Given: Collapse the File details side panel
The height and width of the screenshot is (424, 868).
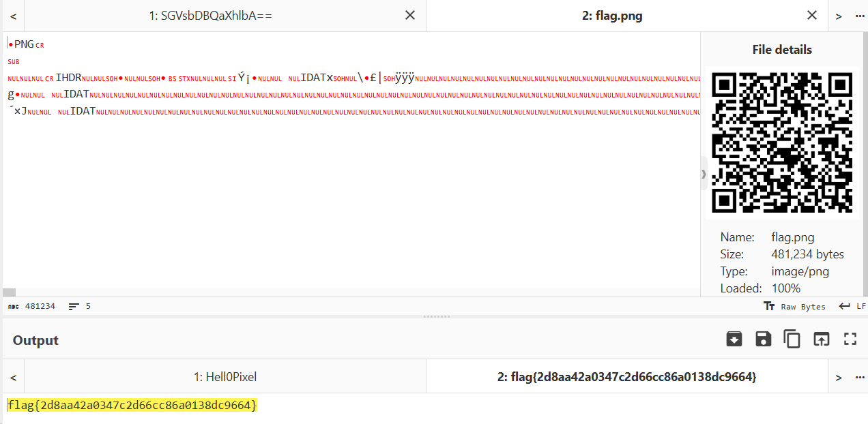Looking at the screenshot, I should (704, 174).
